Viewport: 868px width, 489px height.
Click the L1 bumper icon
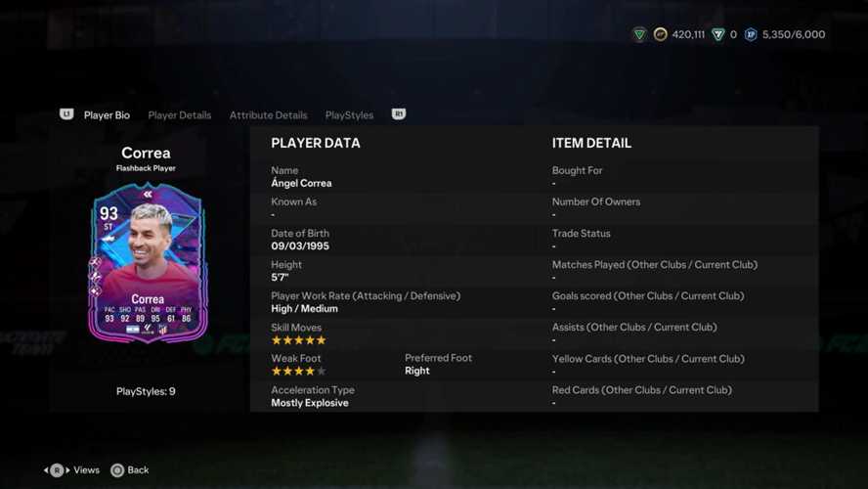click(66, 114)
